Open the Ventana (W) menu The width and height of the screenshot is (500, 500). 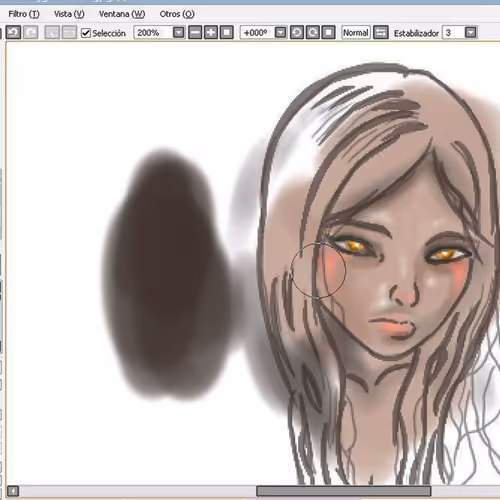coord(122,14)
